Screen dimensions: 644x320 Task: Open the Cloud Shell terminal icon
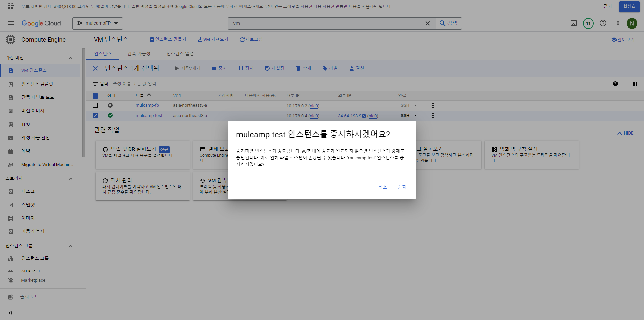click(x=574, y=23)
